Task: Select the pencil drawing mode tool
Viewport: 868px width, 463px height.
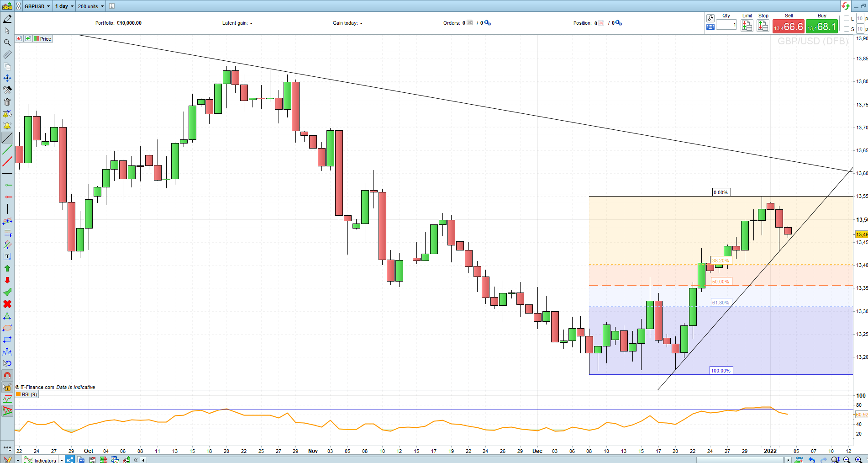Action: (7, 19)
